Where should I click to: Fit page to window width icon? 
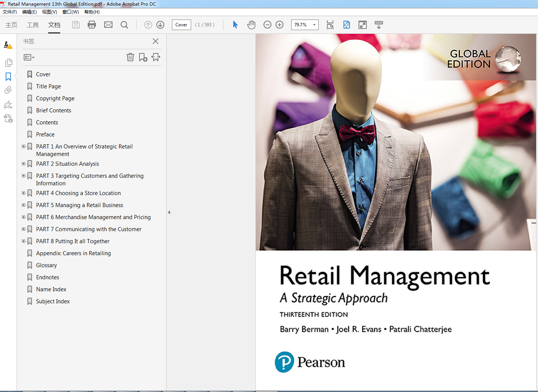[330, 25]
